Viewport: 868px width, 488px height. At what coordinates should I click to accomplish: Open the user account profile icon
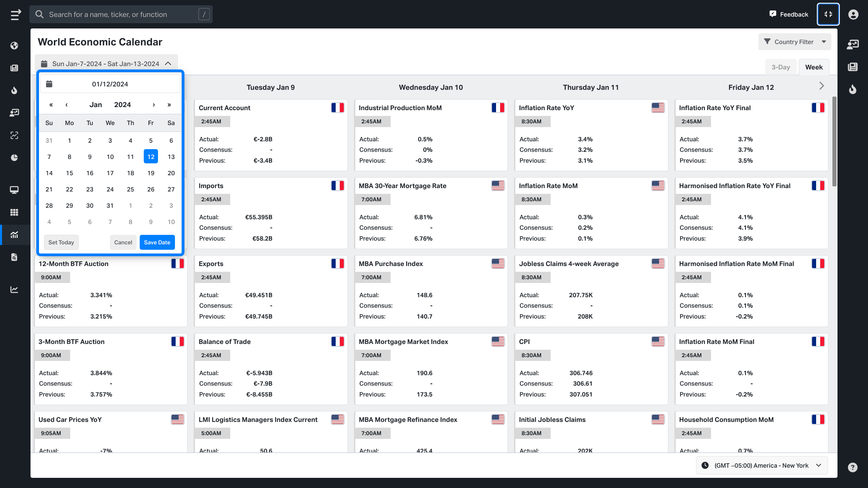click(853, 14)
